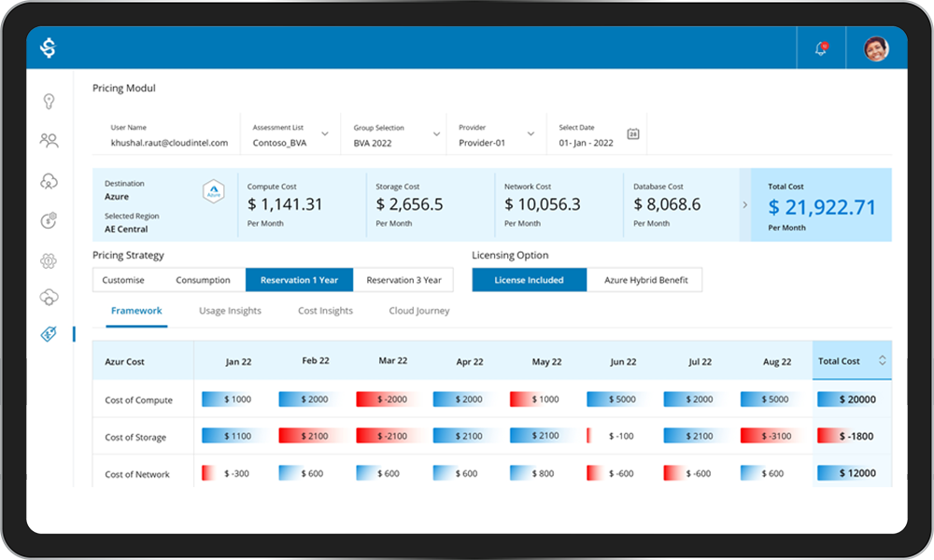Click Storage Jun 22 value $ -100
Viewport: 934px width, 560px height.
pyautogui.click(x=621, y=436)
